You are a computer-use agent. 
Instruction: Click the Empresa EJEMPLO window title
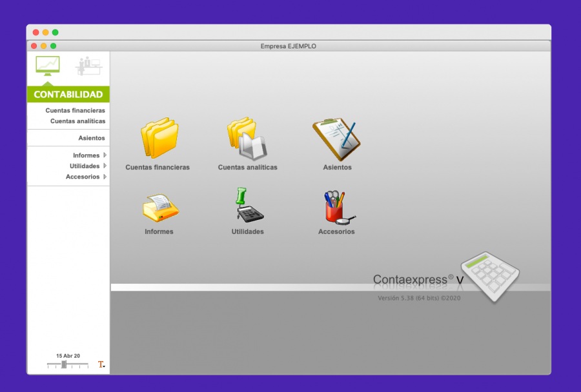pyautogui.click(x=289, y=46)
